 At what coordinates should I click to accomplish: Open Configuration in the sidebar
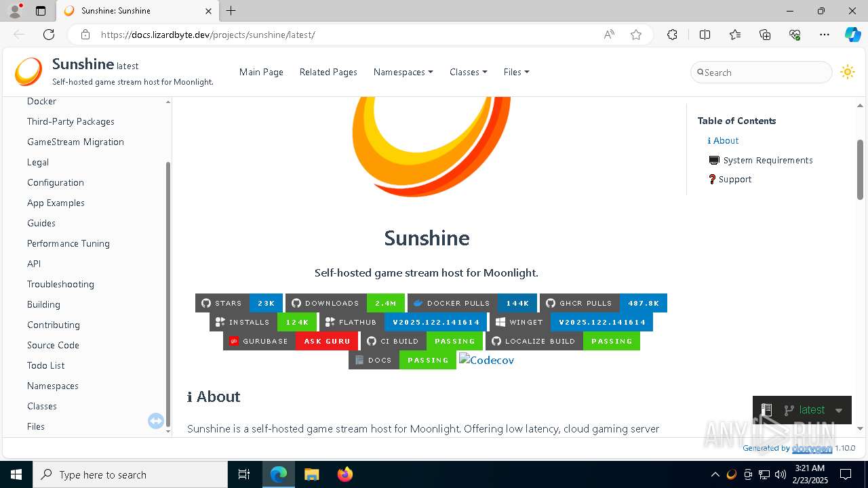pyautogui.click(x=56, y=182)
